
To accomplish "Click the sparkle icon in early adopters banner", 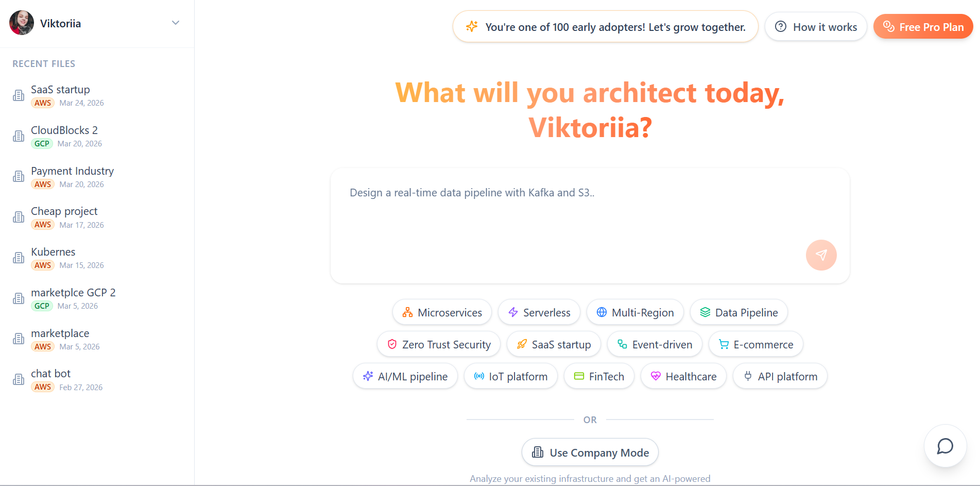I will (x=472, y=27).
